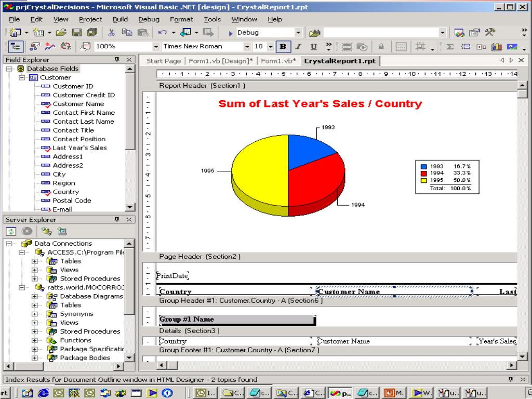This screenshot has width=532, height=399.
Task: Click the Paste clipboard icon
Action: (x=142, y=33)
